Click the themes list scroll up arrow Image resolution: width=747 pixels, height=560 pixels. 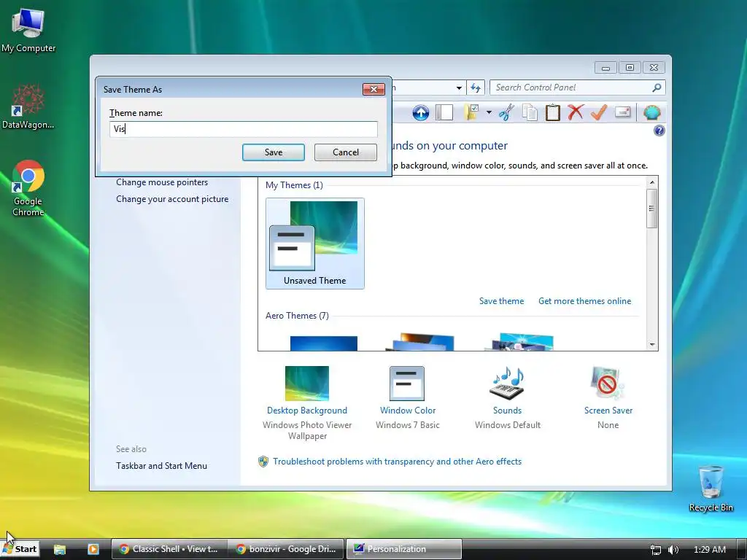pyautogui.click(x=652, y=182)
